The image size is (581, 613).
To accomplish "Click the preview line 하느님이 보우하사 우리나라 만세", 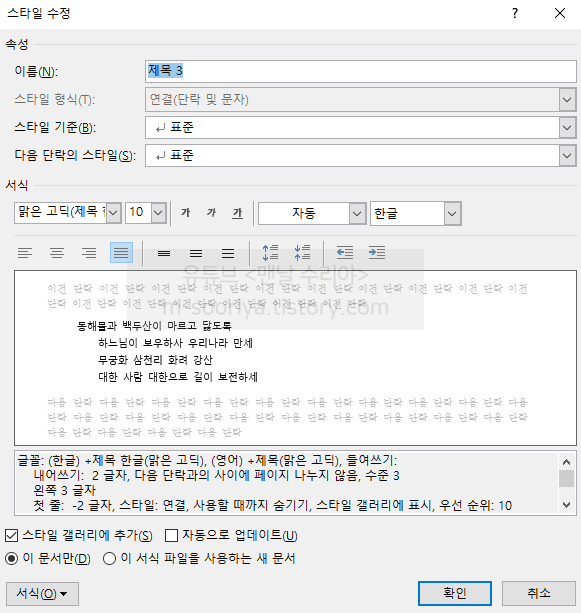I will tap(176, 343).
